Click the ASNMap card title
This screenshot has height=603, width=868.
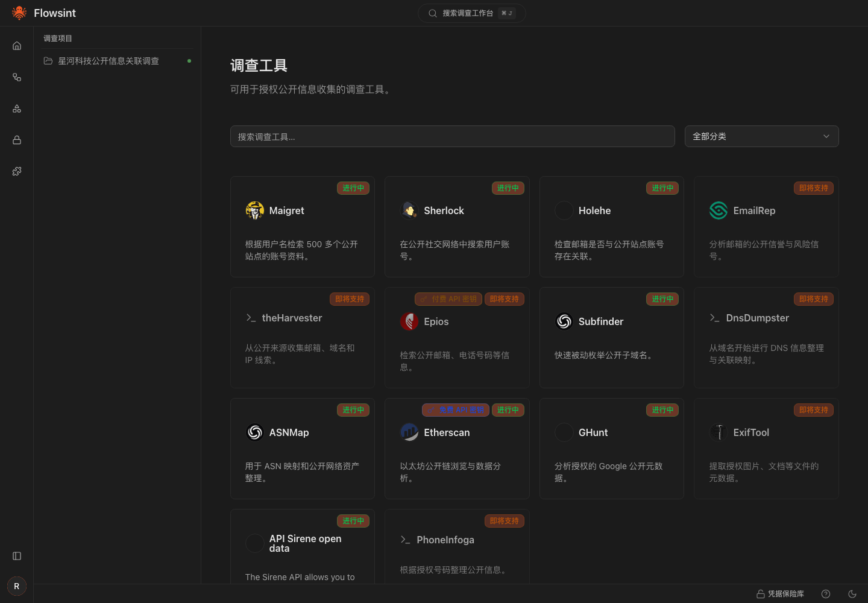(x=289, y=432)
